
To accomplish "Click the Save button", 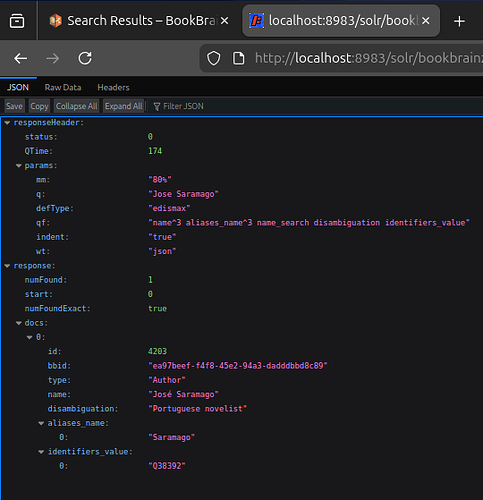I will 14,106.
